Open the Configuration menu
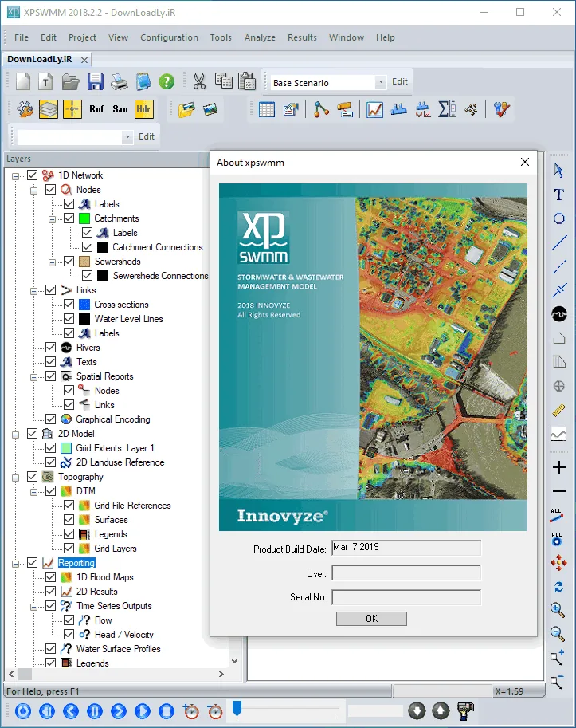576x728 pixels. point(169,37)
